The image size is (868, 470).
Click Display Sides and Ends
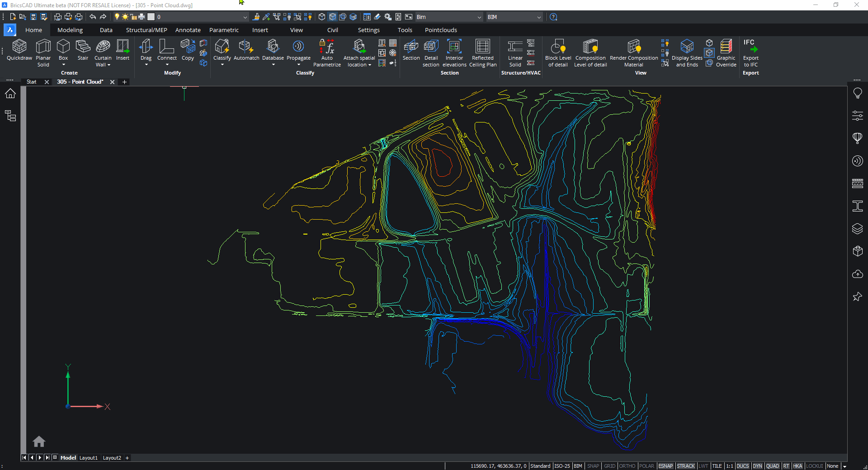coord(687,53)
